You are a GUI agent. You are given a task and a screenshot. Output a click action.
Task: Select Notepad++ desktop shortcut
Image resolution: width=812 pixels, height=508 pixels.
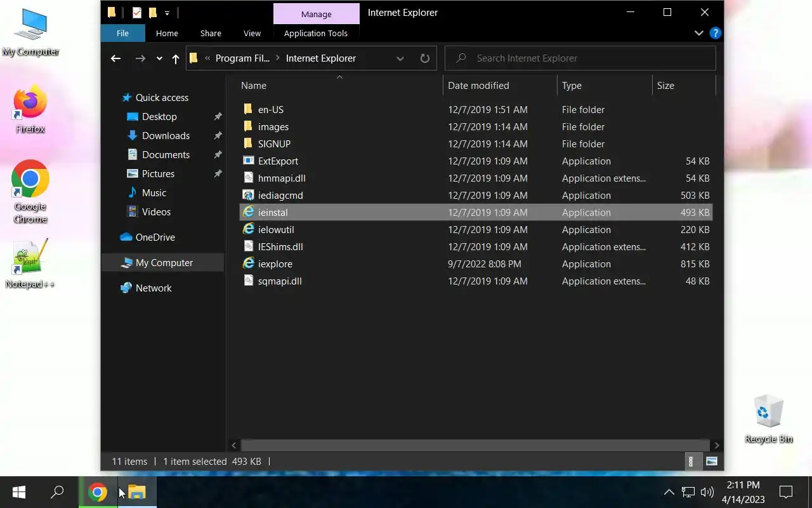[30, 264]
